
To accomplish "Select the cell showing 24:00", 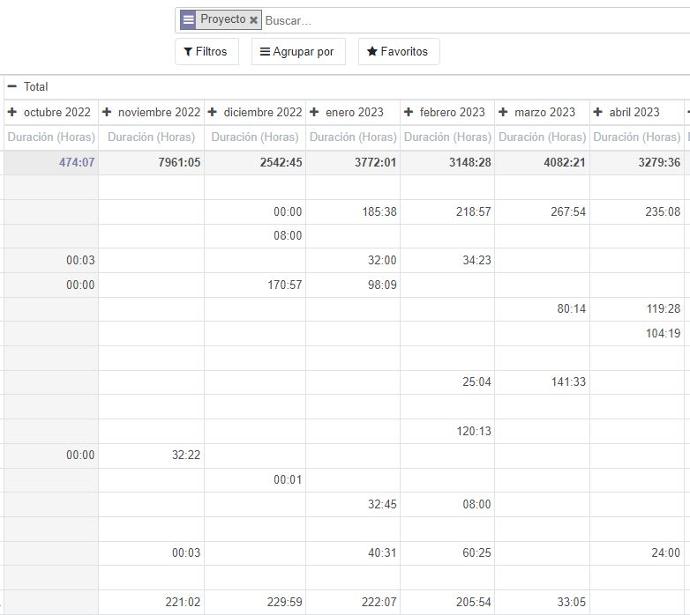I will [637, 553].
